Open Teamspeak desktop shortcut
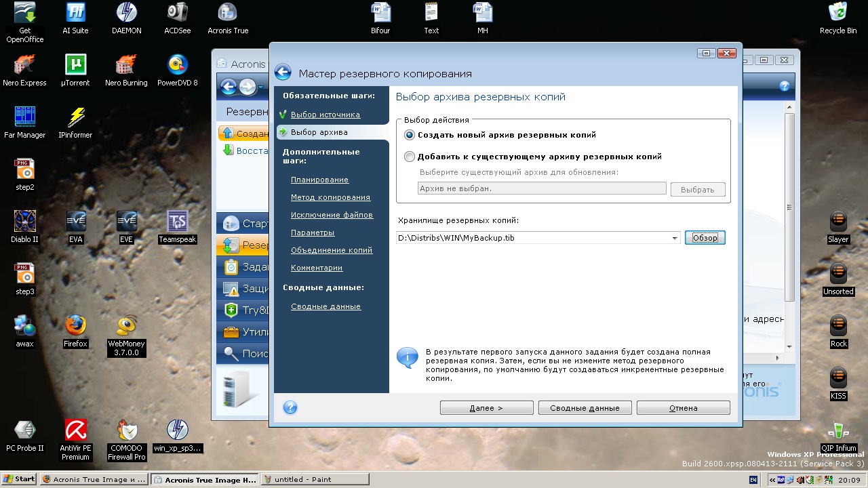The image size is (868, 488). click(x=177, y=222)
